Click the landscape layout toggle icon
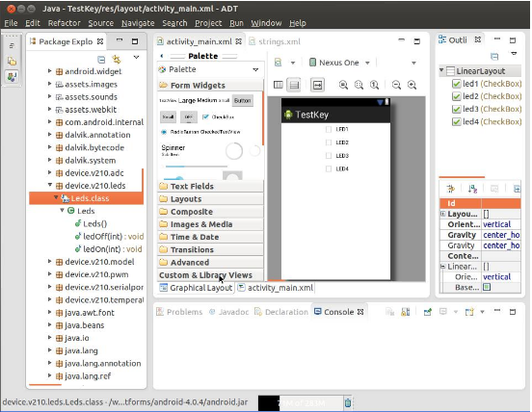The height and width of the screenshot is (412, 532). [294, 85]
